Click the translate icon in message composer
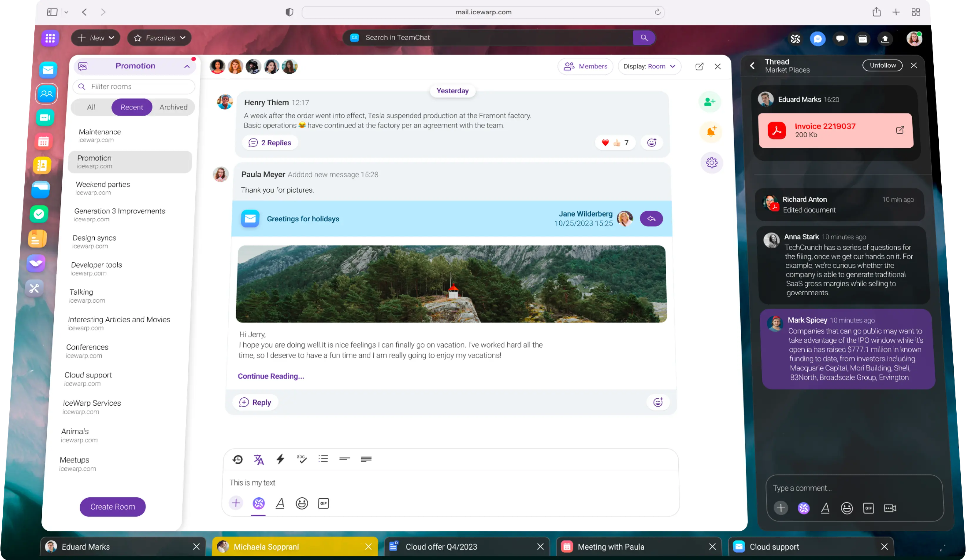 coord(259,459)
